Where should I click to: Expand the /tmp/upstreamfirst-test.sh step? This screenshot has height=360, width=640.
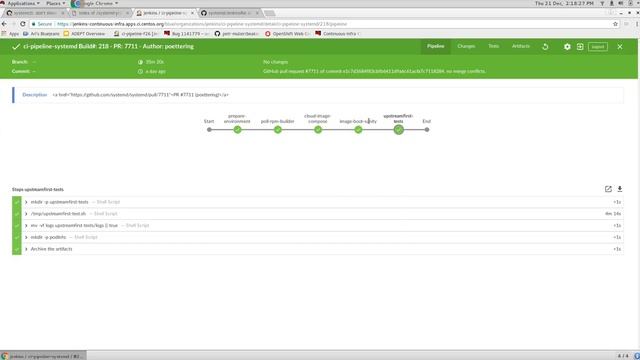point(26,214)
